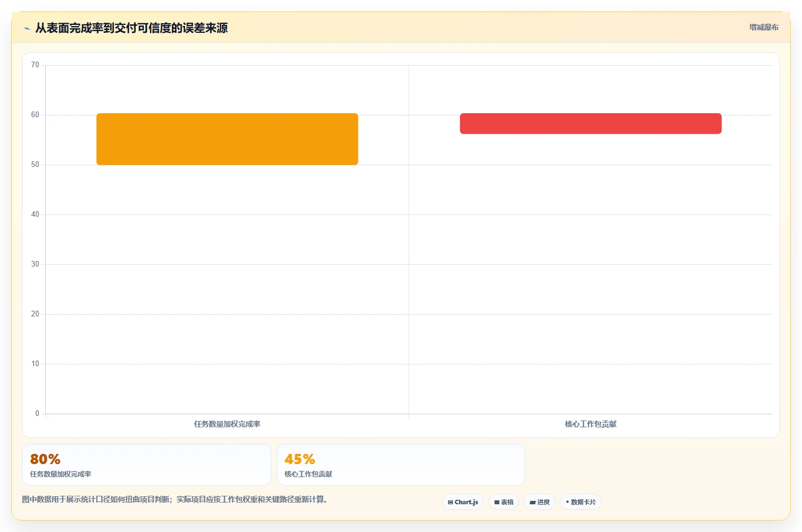
Task: Click the y-axis value 0
Action: (x=37, y=414)
